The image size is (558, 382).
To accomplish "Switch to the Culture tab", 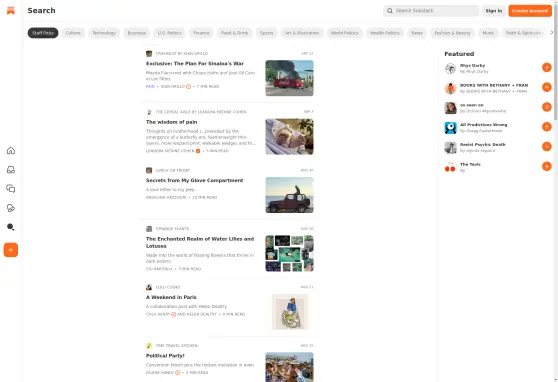I will (73, 33).
